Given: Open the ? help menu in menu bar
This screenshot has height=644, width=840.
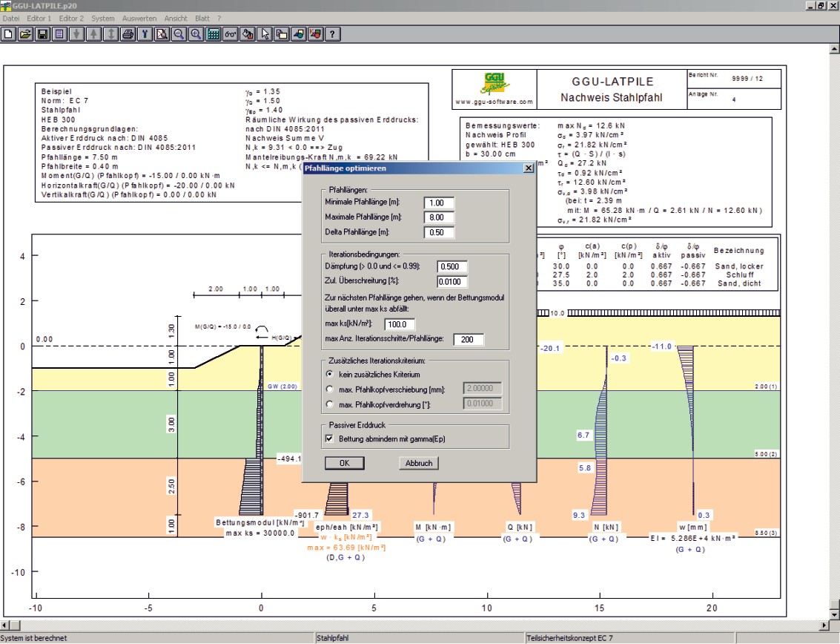Looking at the screenshot, I should pyautogui.click(x=219, y=19).
